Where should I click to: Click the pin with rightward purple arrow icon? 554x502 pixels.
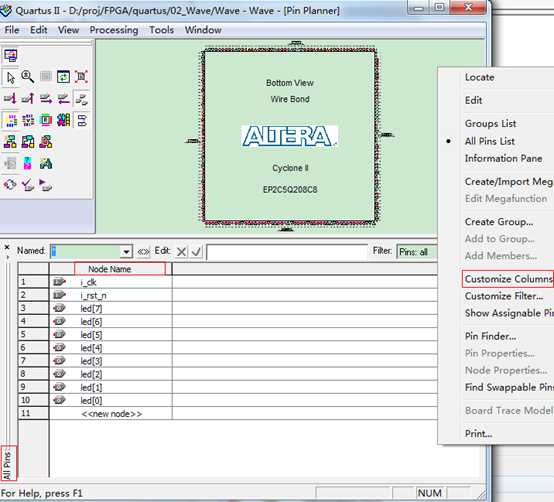tap(46, 99)
